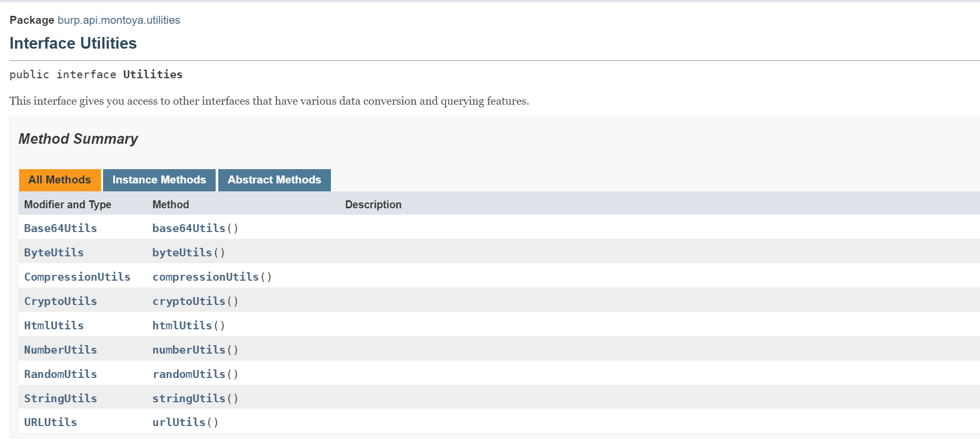The height and width of the screenshot is (444, 980).
Task: Click the cryptoUtils() method link
Action: coord(189,301)
